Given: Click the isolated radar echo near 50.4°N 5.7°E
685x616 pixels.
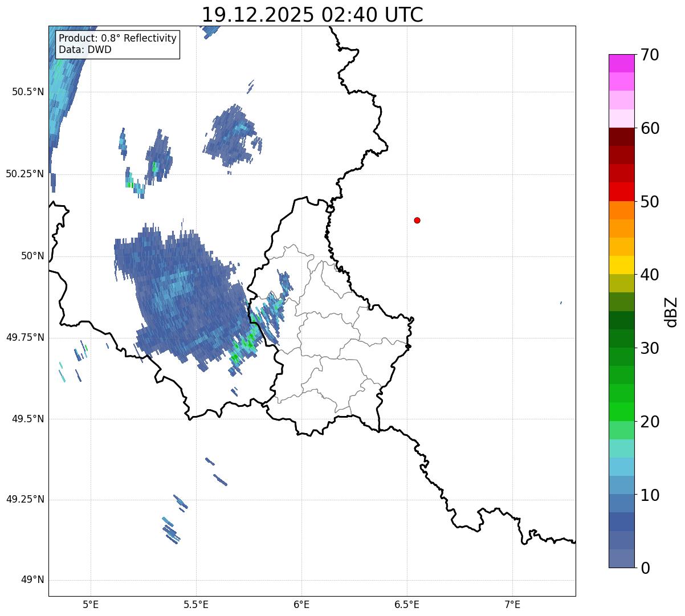Looking at the screenshot, I should [x=234, y=135].
